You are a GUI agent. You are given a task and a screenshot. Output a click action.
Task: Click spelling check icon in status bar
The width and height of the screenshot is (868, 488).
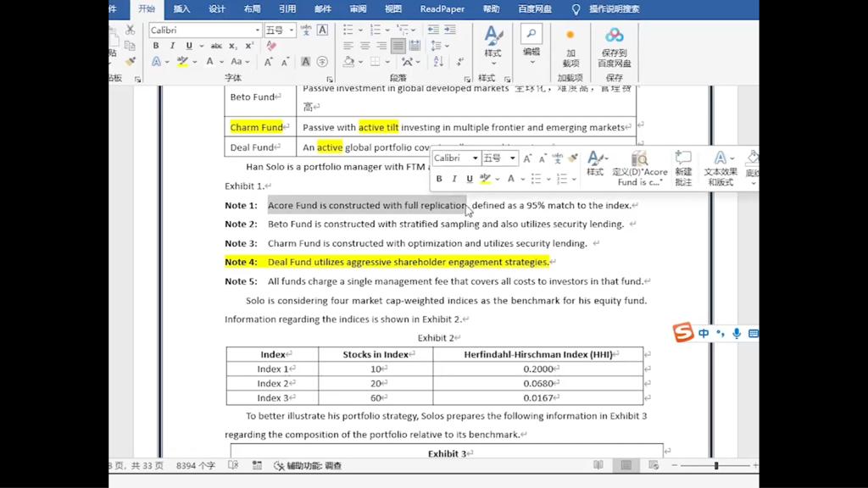(x=233, y=465)
